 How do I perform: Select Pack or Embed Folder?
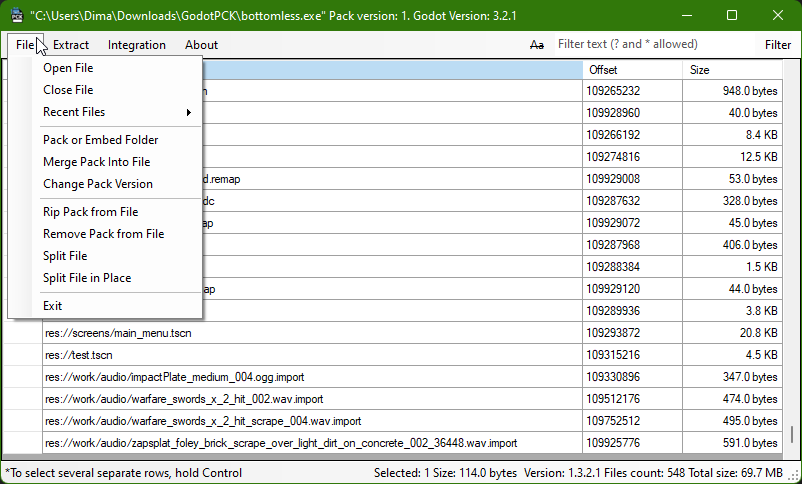[x=101, y=140]
